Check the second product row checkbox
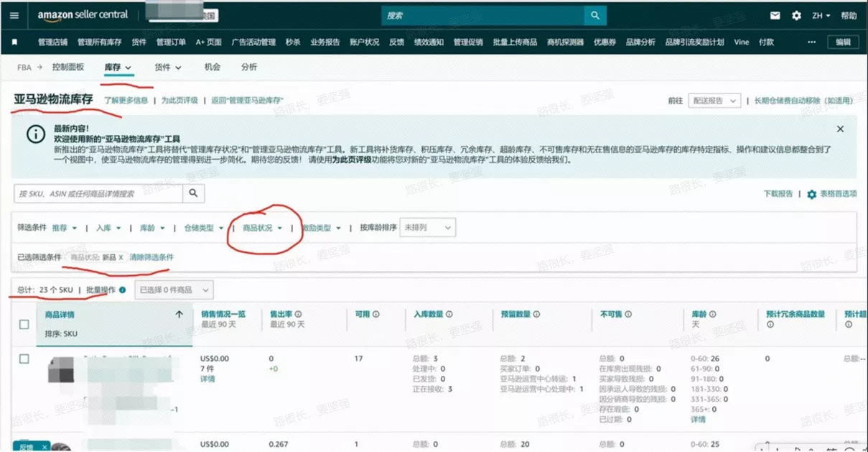Image resolution: width=868 pixels, height=452 pixels. [x=24, y=444]
